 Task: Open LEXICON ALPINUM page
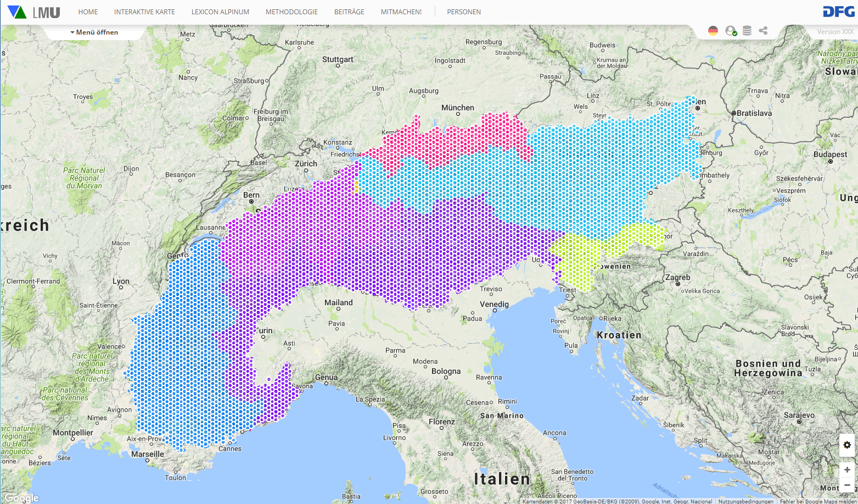(220, 12)
